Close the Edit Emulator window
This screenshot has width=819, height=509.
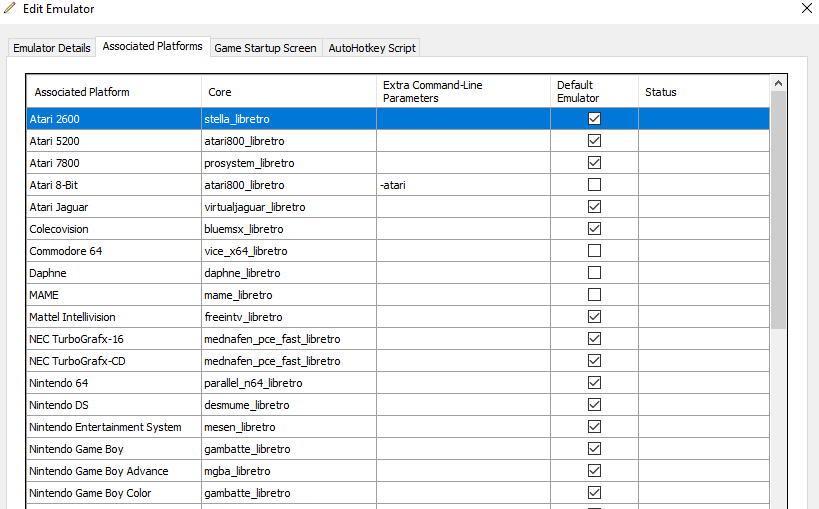pos(806,8)
